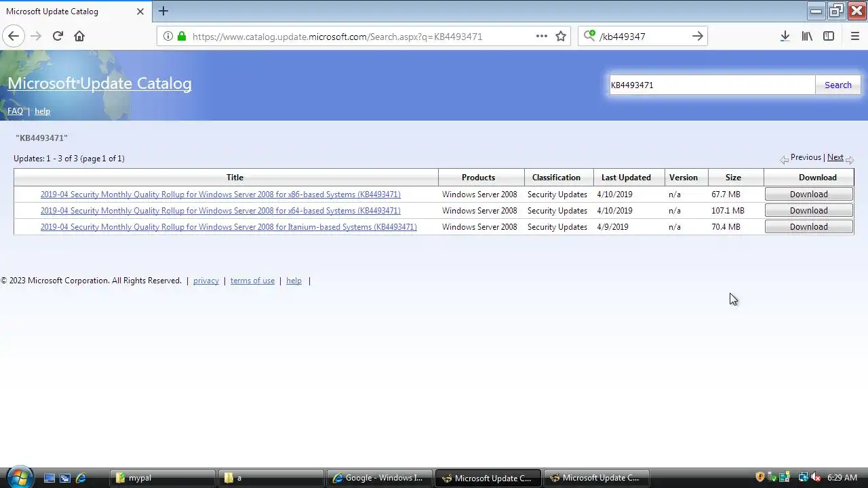Click the muted volume tray icon
Image resolution: width=868 pixels, height=488 pixels.
(816, 477)
